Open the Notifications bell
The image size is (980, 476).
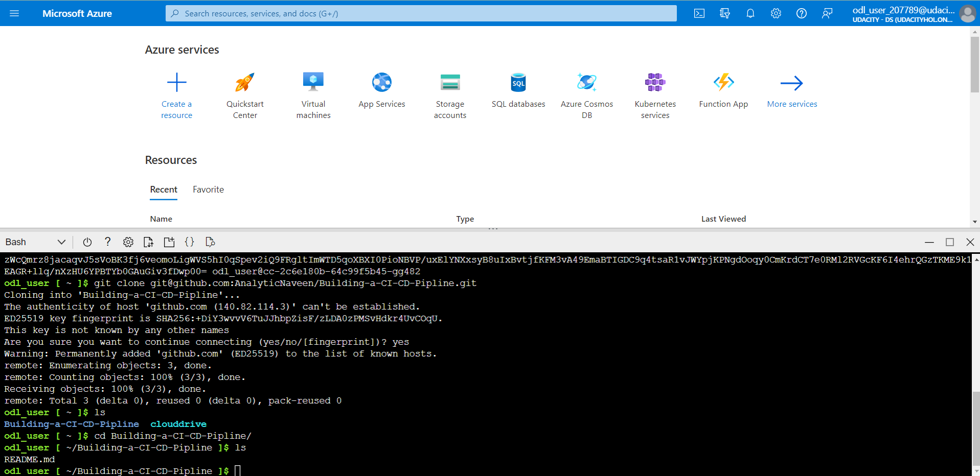(x=750, y=13)
